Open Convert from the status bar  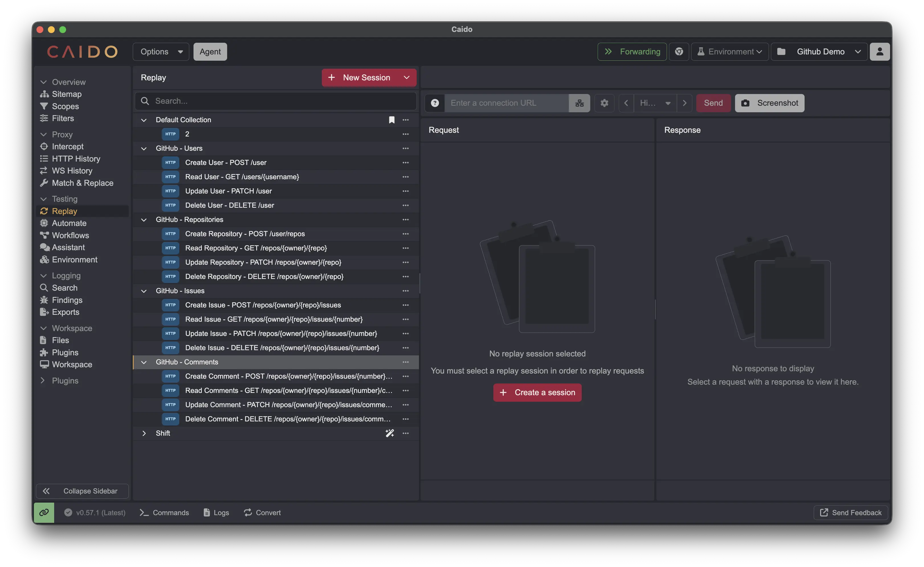262,513
